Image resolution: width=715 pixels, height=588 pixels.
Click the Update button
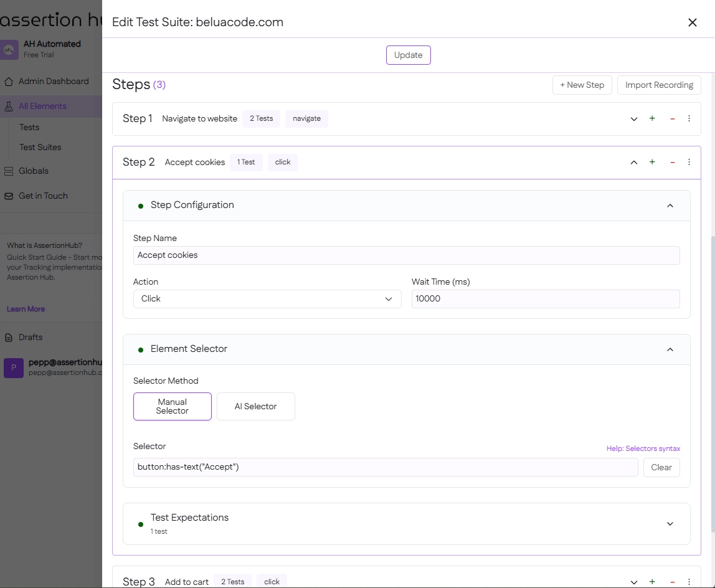(x=408, y=55)
